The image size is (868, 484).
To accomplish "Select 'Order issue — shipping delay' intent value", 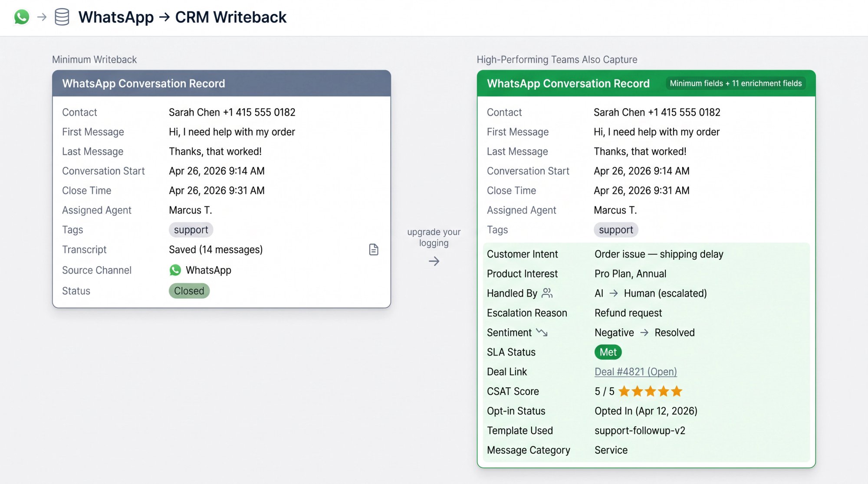I will (659, 254).
